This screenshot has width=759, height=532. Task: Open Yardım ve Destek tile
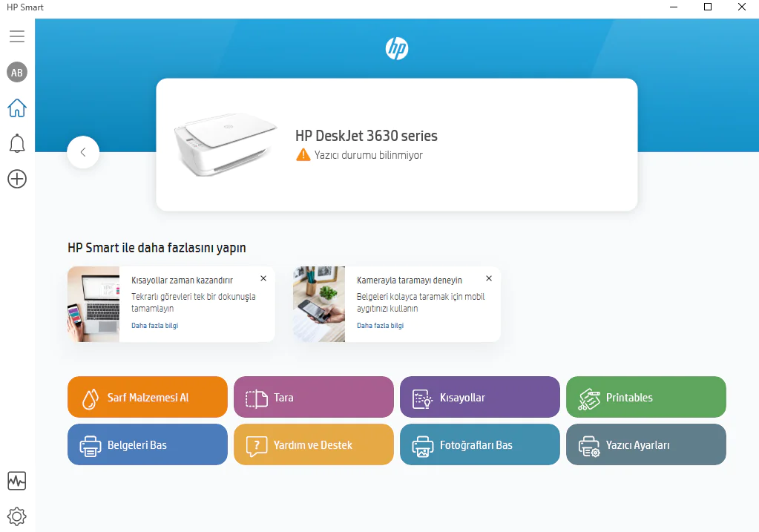pyautogui.click(x=314, y=444)
